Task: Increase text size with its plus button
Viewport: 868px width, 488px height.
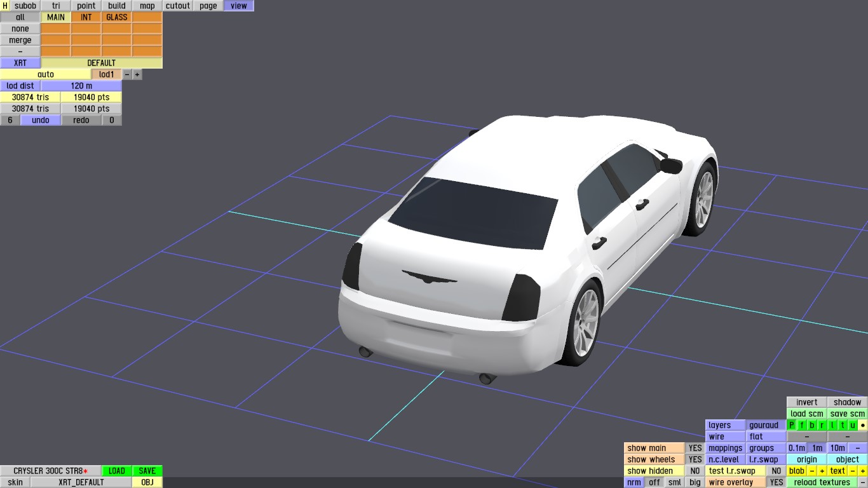Action: 863,471
